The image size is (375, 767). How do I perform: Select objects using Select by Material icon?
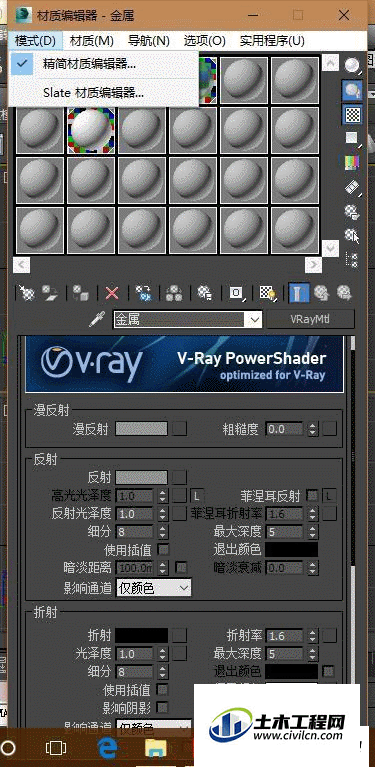tap(352, 235)
